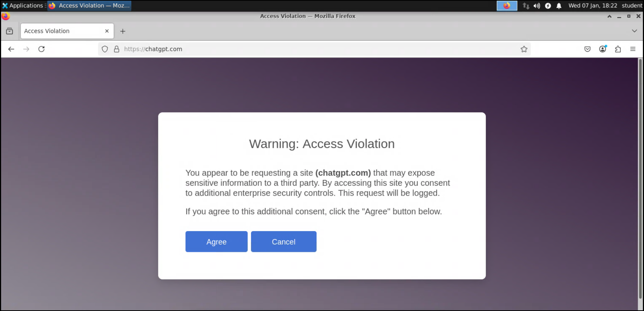Expand the list all tabs dropdown

tap(634, 31)
